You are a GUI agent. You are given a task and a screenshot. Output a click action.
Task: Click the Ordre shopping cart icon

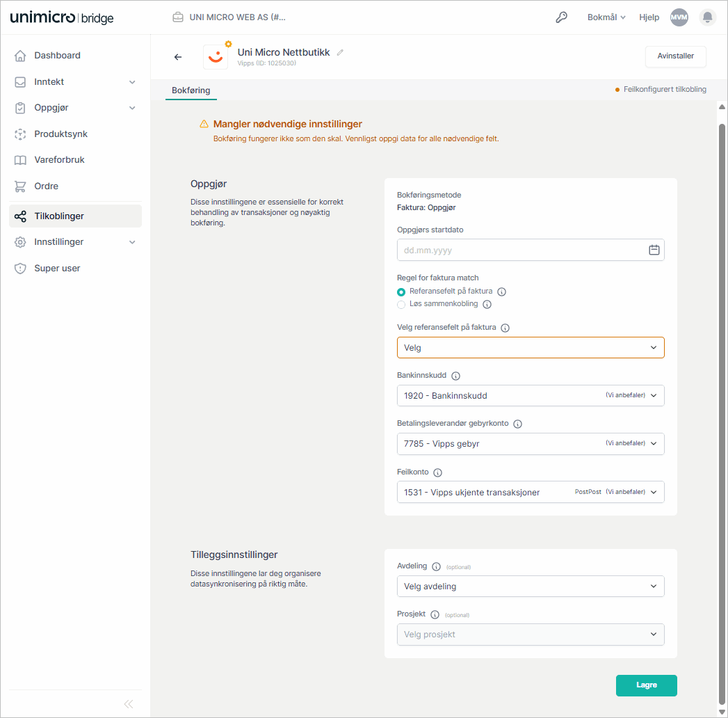pos(20,186)
